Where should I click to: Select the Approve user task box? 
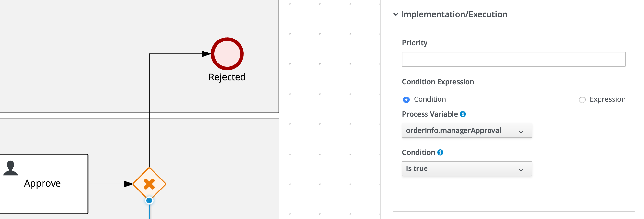coord(44,184)
